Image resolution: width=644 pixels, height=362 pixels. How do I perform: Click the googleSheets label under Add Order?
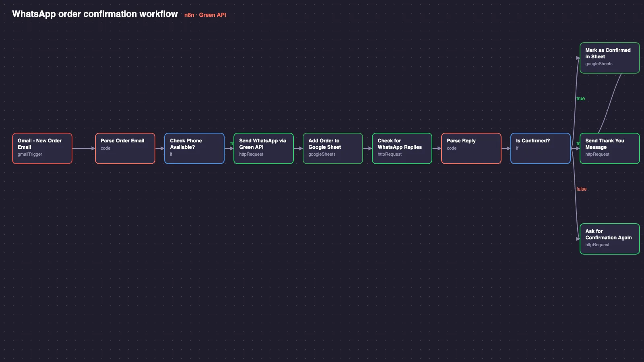click(x=322, y=154)
